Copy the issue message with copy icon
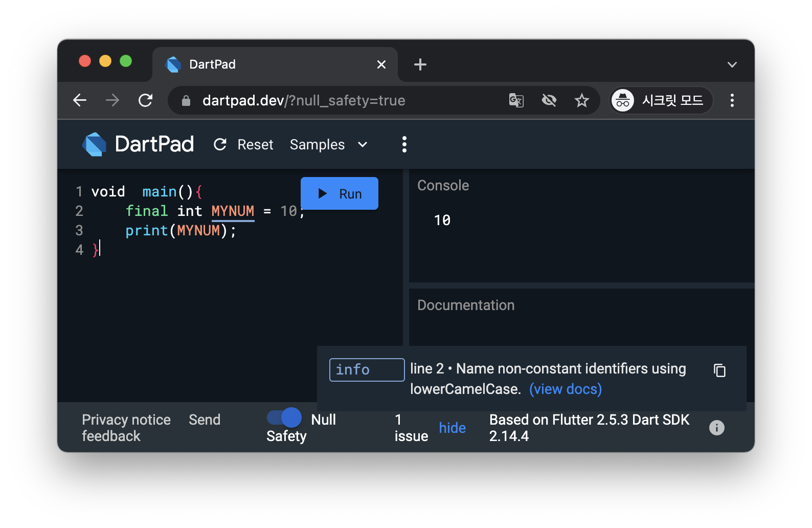Viewport: 812px width, 528px height. coord(720,370)
